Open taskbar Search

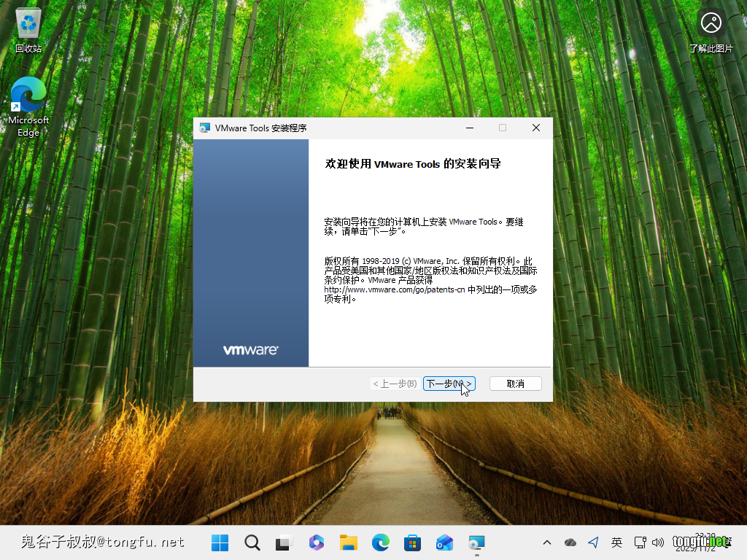click(x=252, y=542)
